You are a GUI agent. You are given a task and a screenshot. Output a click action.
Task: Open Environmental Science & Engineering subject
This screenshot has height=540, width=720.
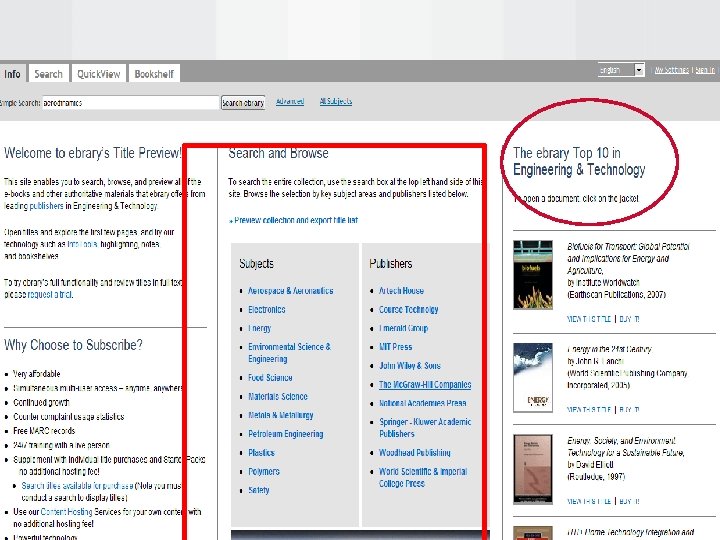pos(289,353)
